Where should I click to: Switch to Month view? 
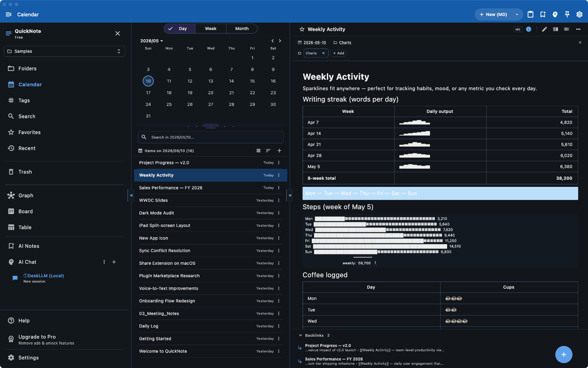coord(242,28)
